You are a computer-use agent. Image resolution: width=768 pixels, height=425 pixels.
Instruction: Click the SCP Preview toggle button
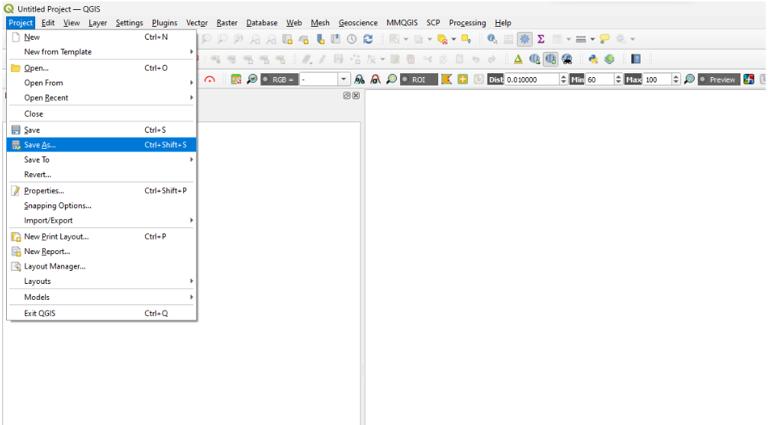pos(720,79)
